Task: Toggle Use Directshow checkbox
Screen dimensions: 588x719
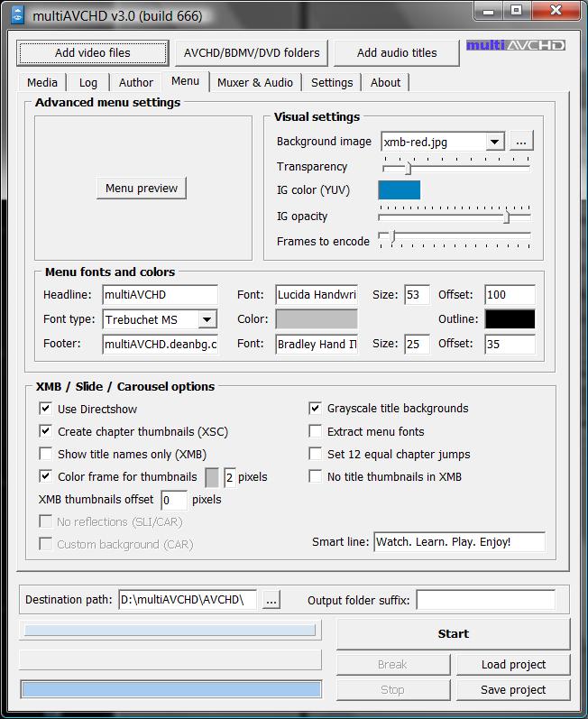Action: [x=45, y=408]
